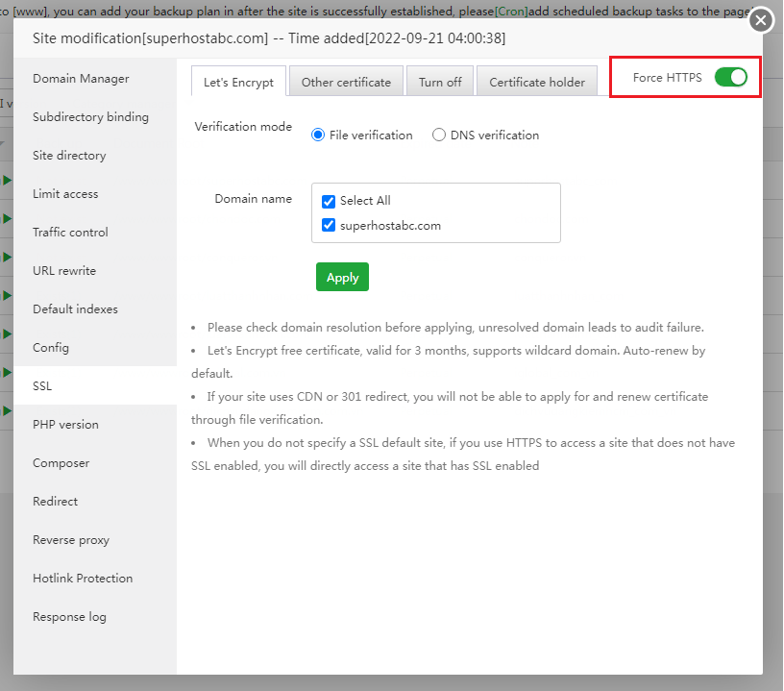Open the PHP version settings
784x691 pixels.
pos(65,425)
